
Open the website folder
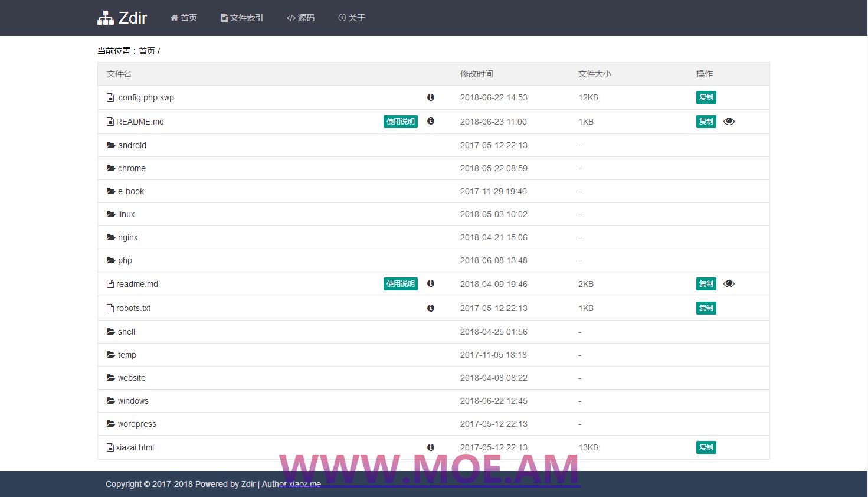pyautogui.click(x=132, y=378)
